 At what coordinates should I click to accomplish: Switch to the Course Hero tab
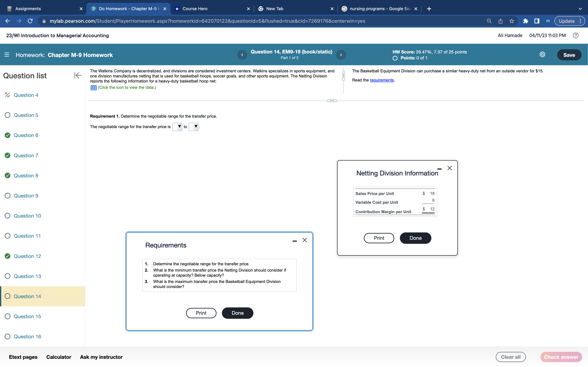click(x=195, y=9)
